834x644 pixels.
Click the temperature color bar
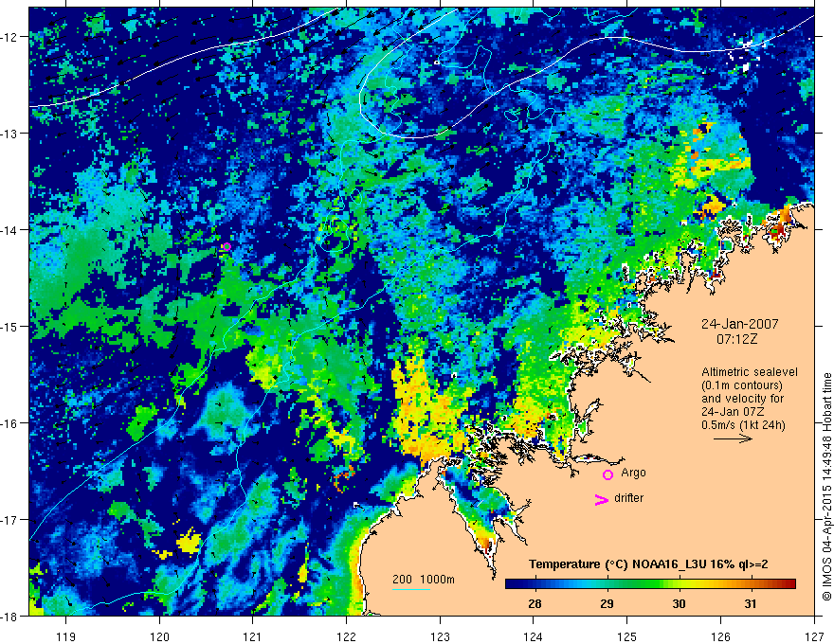(650, 584)
